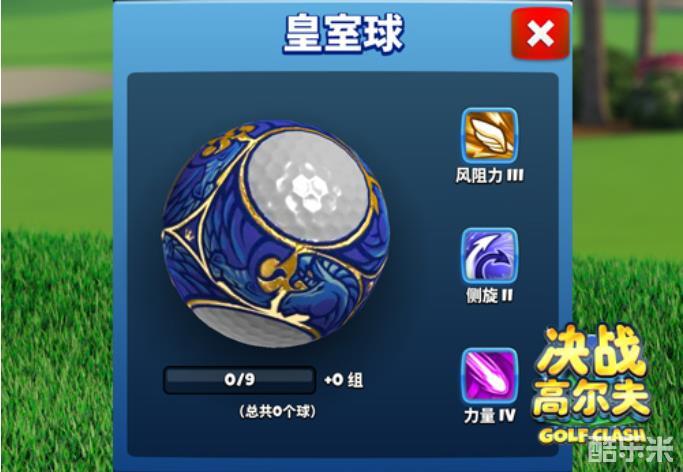The image size is (683, 472).
Task: Close the 皇室球 dialog with red X
Action: coord(540,34)
